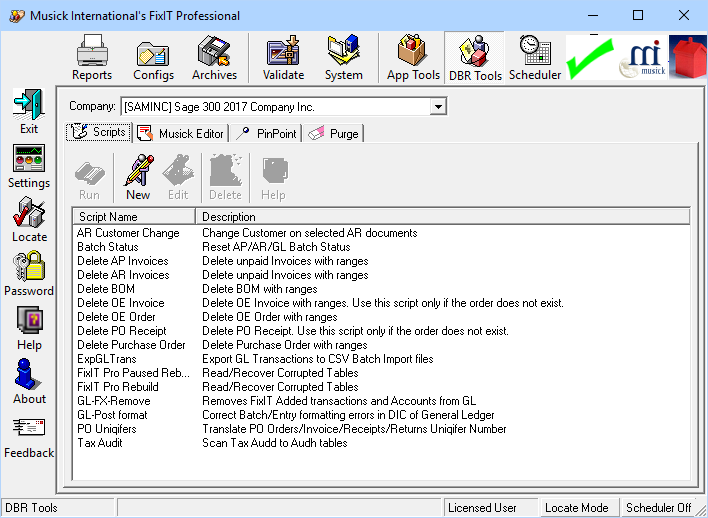The image size is (708, 518).
Task: Select the Delete OE Invoice script
Action: click(x=121, y=303)
